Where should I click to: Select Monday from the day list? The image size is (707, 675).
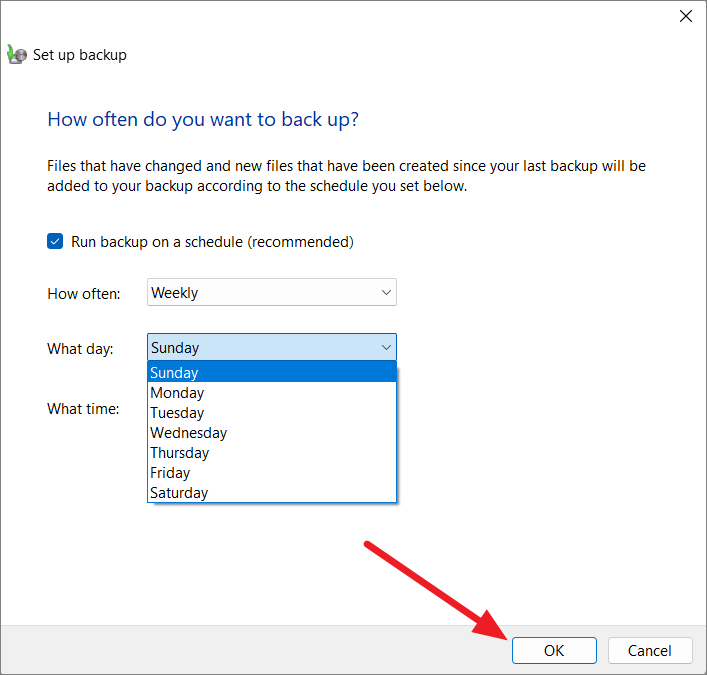pos(272,393)
